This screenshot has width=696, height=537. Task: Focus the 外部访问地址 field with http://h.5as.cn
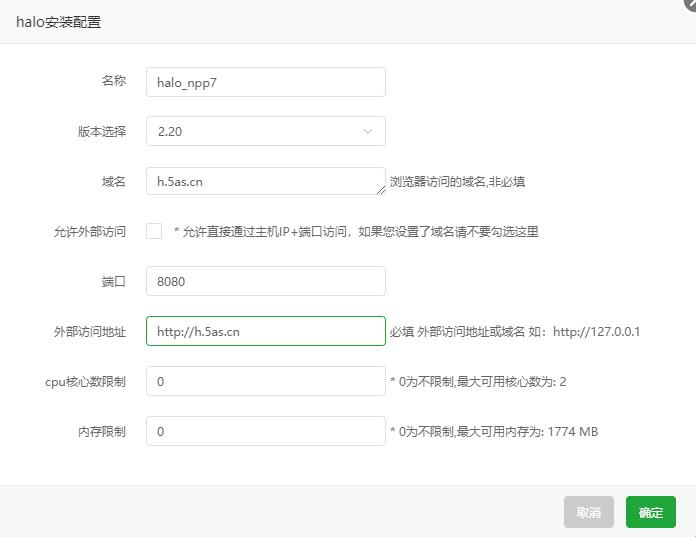click(x=265, y=331)
